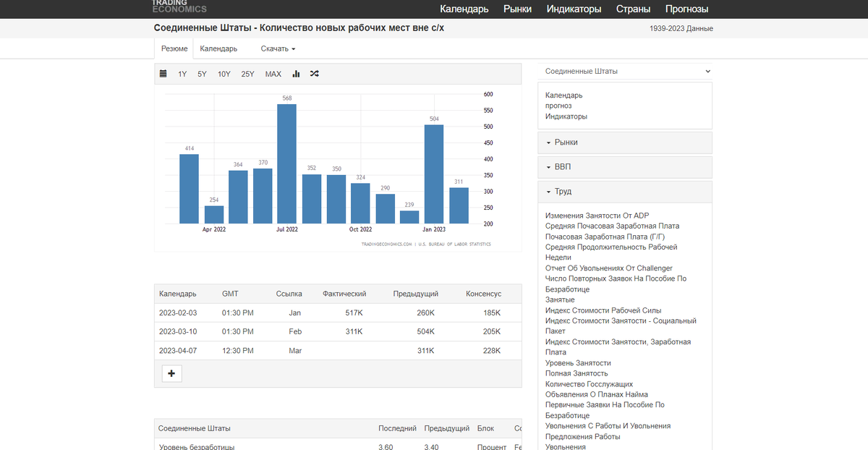The width and height of the screenshot is (868, 450).
Task: Open the Уровень Занятости sidebar link
Action: [578, 363]
